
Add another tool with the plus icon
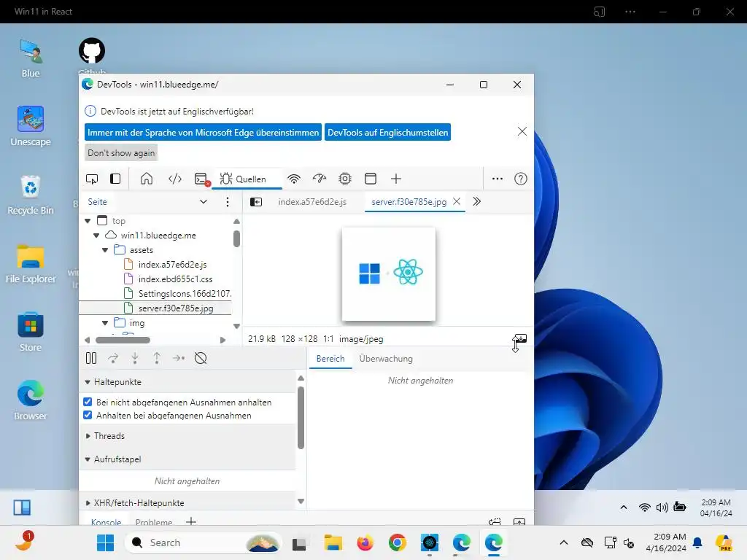click(396, 179)
